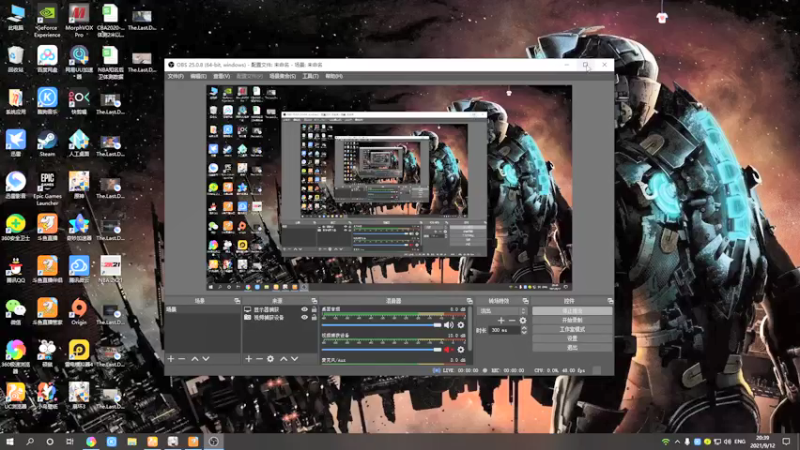Open the Scene Collection (场景集合) menu
The width and height of the screenshot is (800, 450).
[x=282, y=76]
